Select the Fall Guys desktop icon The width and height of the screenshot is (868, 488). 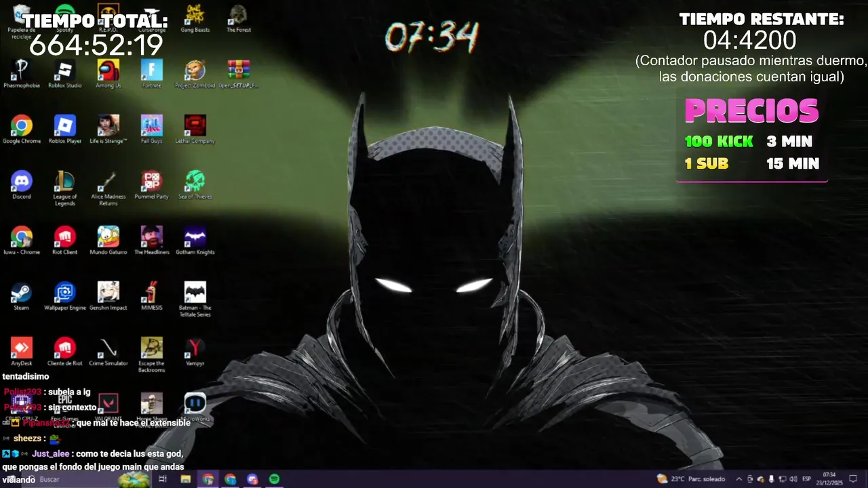click(152, 129)
